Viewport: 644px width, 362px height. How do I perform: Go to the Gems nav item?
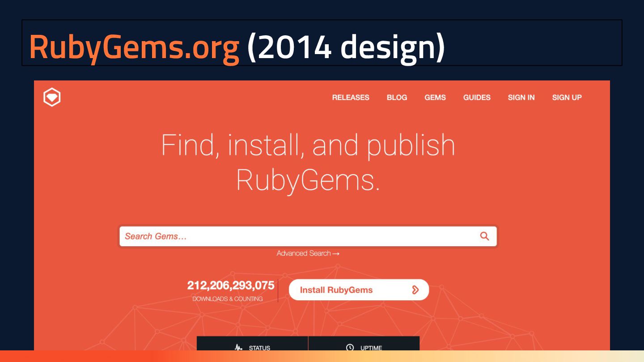(435, 97)
